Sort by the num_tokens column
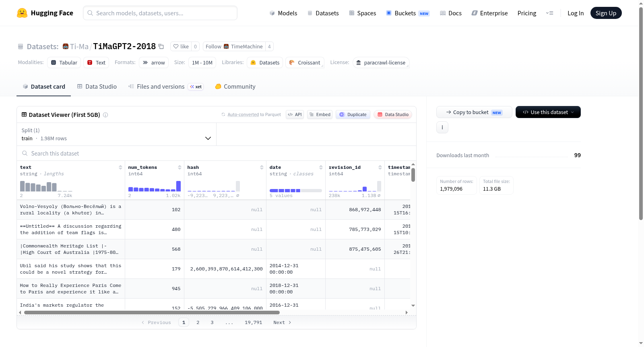This screenshot has height=347, width=644. click(180, 167)
